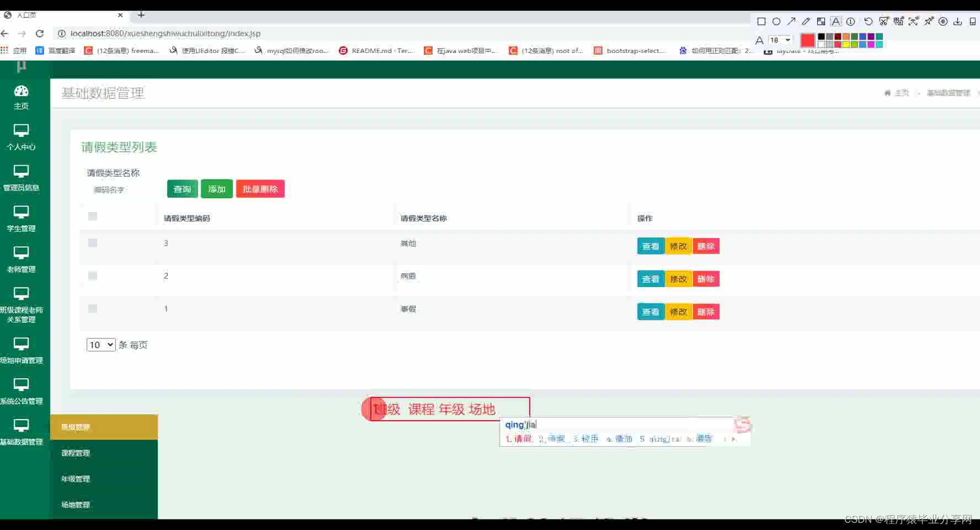Open a new browser tab
980x530 pixels.
click(141, 15)
